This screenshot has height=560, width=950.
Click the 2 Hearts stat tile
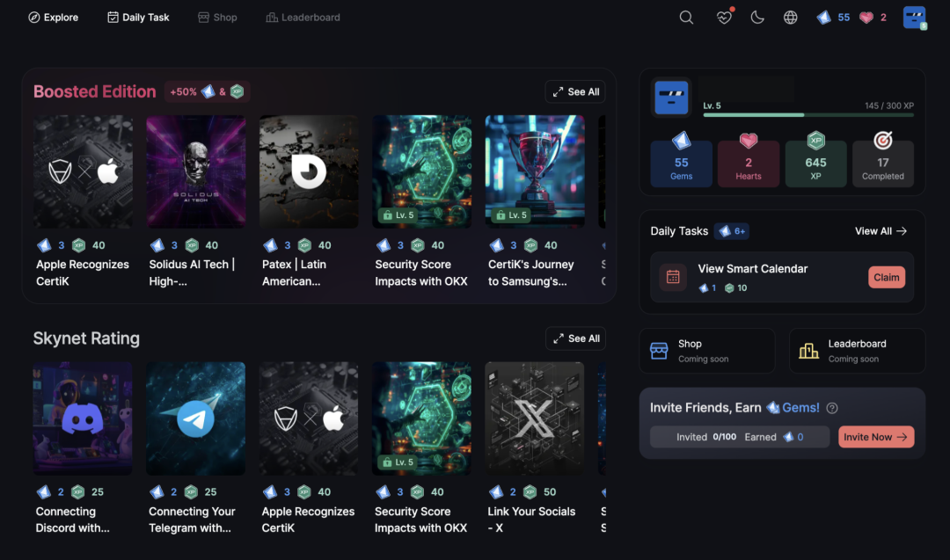(749, 163)
